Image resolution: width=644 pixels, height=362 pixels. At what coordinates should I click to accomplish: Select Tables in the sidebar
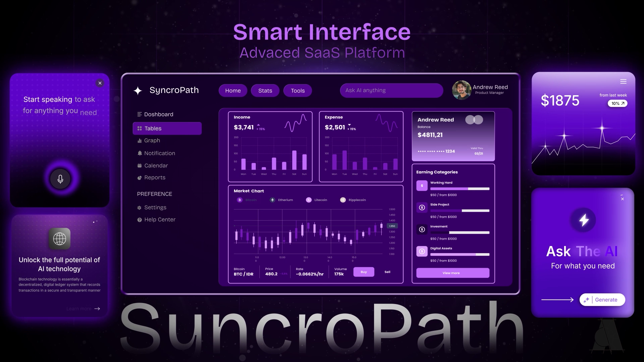click(167, 128)
